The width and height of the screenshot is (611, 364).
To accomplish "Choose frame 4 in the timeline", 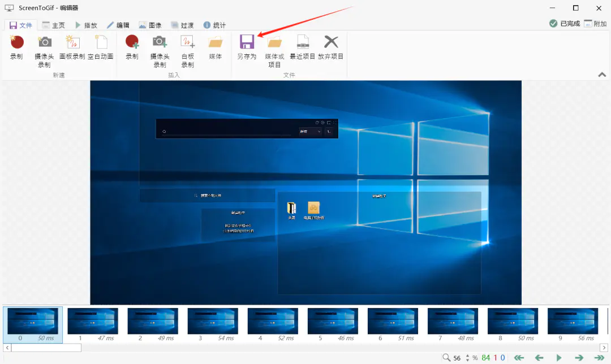I will [x=273, y=324].
